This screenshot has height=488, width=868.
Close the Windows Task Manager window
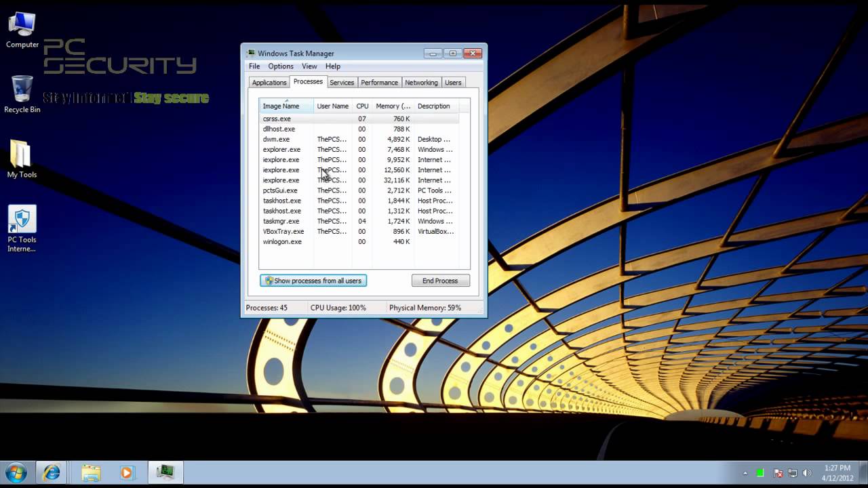point(473,53)
